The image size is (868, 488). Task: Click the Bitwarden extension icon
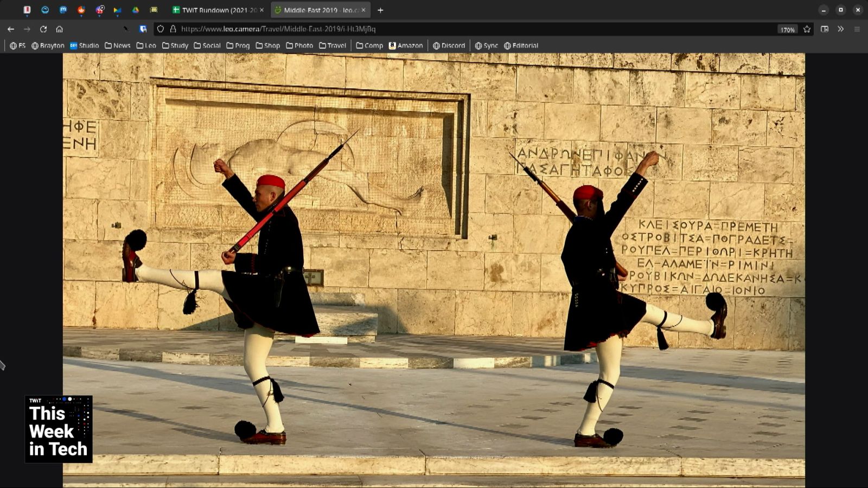143,29
